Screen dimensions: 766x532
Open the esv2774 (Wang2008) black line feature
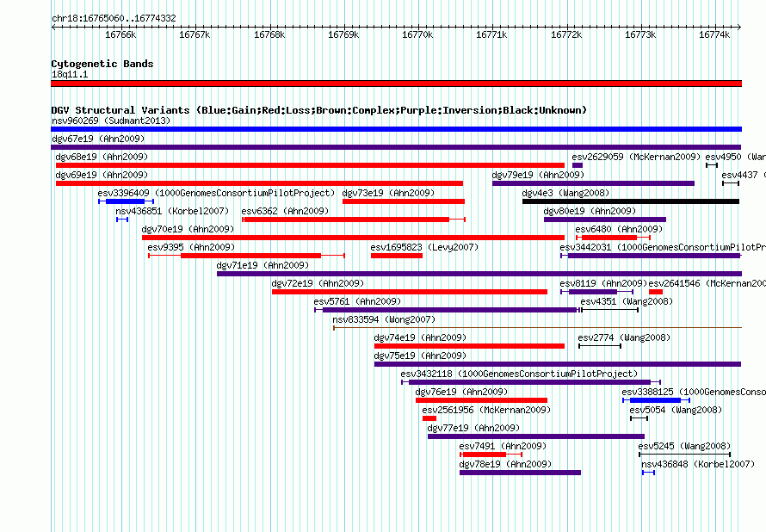(x=600, y=346)
